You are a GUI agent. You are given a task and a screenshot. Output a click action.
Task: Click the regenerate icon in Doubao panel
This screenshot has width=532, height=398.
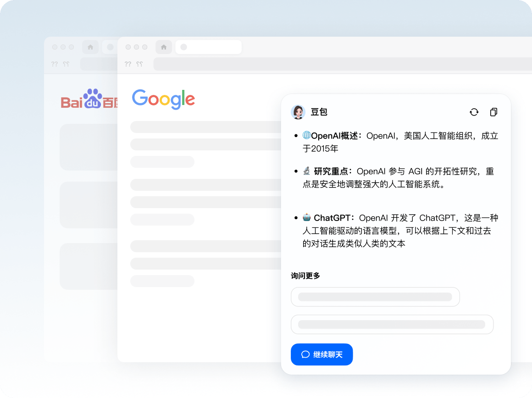point(474,112)
